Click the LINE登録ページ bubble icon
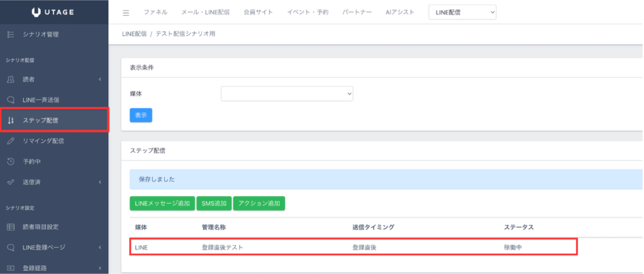Image resolution: width=644 pixels, height=274 pixels. (11, 248)
